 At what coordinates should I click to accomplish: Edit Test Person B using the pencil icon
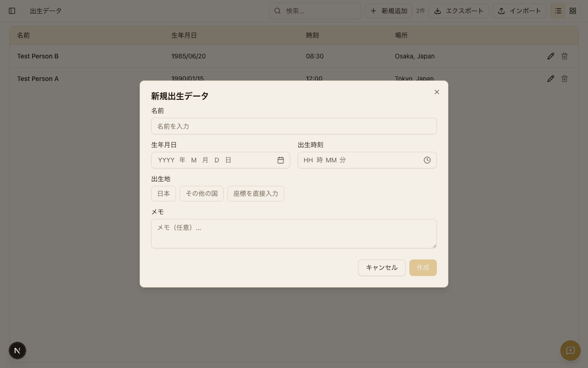550,56
